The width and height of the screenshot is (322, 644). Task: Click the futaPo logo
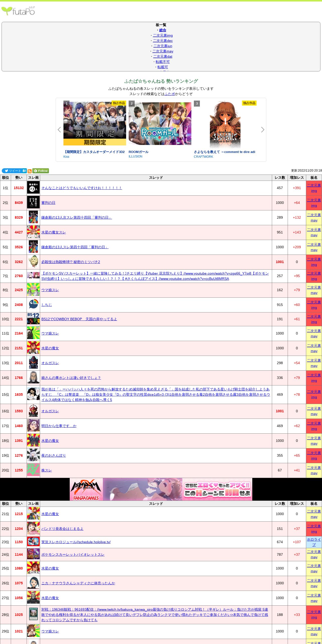[x=18, y=11]
